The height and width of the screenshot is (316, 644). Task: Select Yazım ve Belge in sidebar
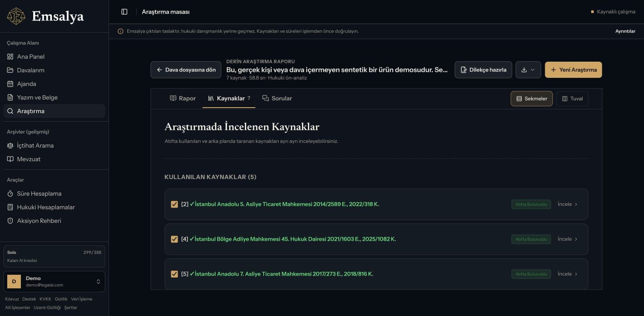[x=54, y=97]
